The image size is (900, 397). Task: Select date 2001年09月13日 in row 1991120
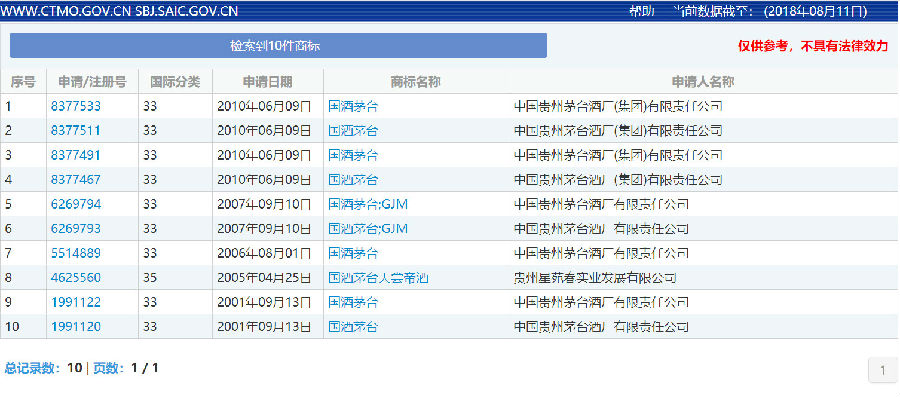pos(264,327)
